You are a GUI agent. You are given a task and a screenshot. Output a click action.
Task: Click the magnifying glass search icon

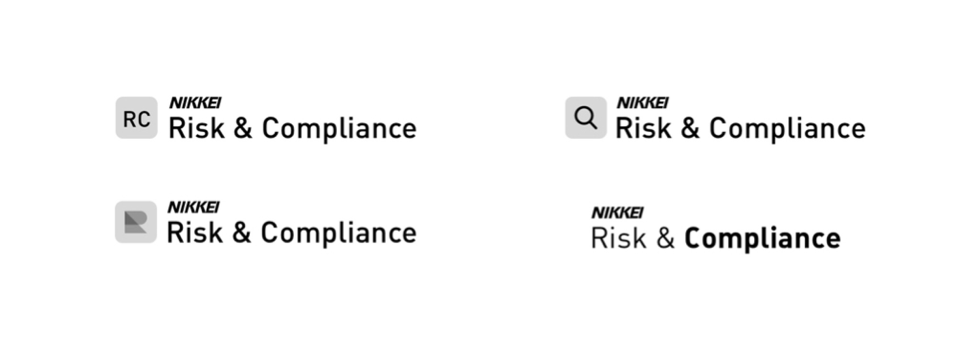pyautogui.click(x=585, y=118)
